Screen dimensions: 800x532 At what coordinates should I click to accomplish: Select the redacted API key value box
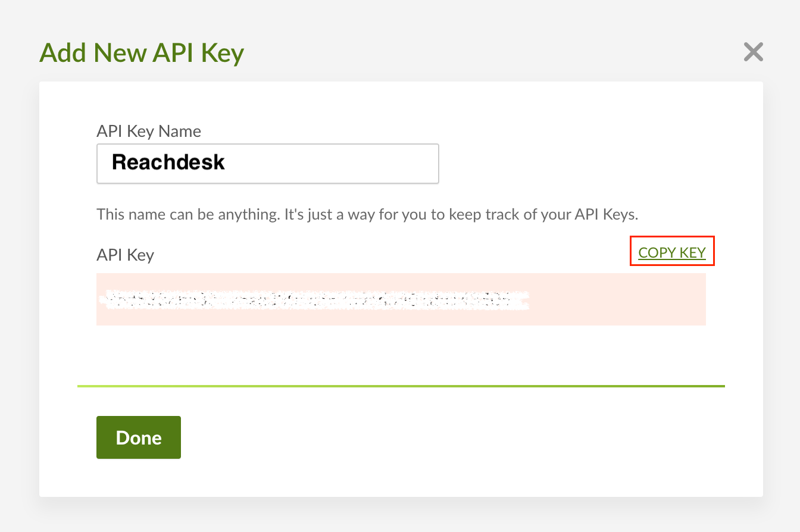[401, 299]
